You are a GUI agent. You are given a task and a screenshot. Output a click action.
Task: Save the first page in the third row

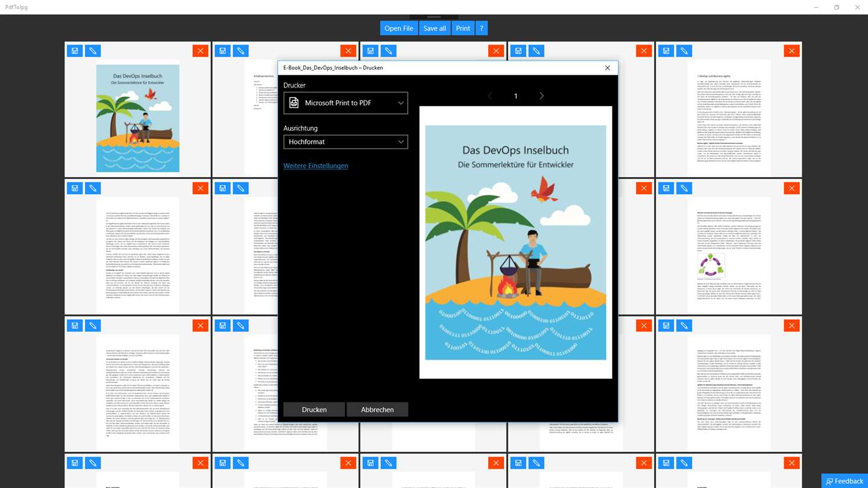75,326
